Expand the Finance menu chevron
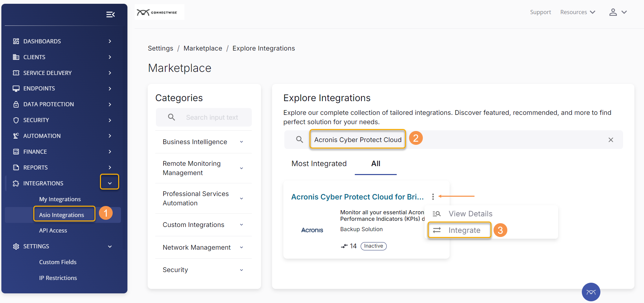Image resolution: width=644 pixels, height=303 pixels. [110, 152]
